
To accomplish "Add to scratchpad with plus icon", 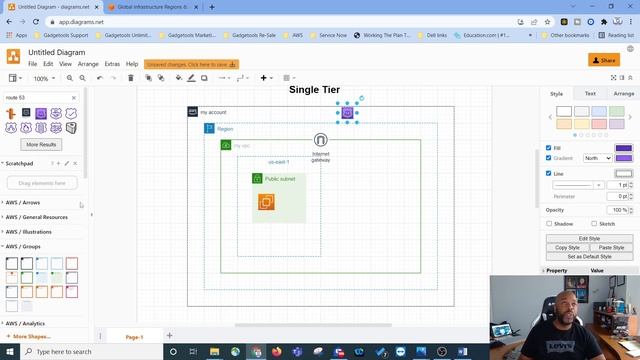I will 58,163.
